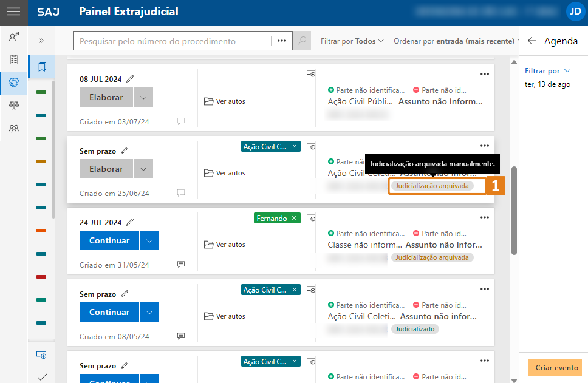This screenshot has width=588, height=383.
Task: Edit the deadline of the card created 25/06/24
Action: coord(125,151)
